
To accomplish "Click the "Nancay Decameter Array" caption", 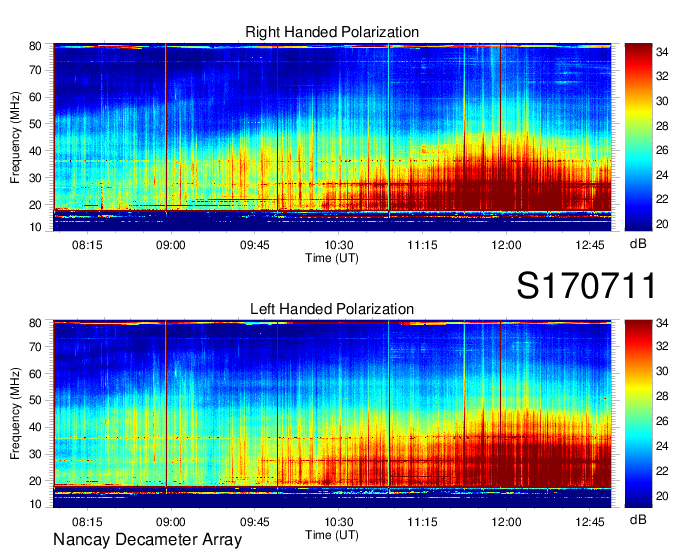I will pyautogui.click(x=147, y=540).
